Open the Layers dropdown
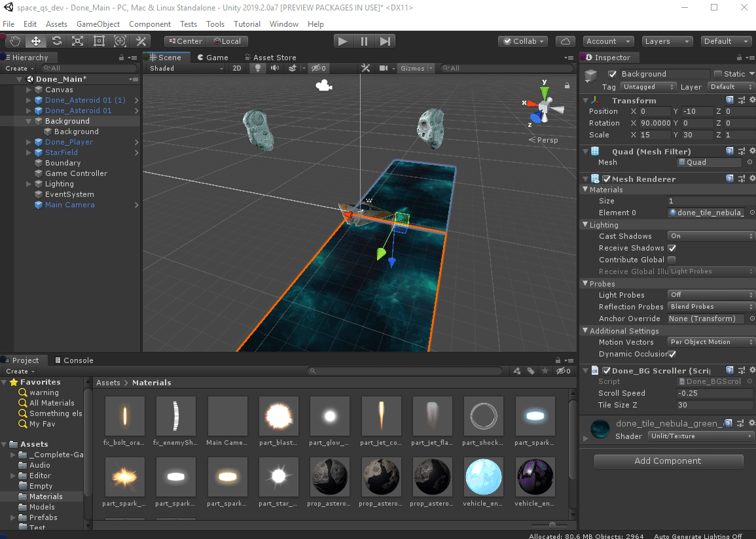The image size is (756, 539). click(x=667, y=41)
